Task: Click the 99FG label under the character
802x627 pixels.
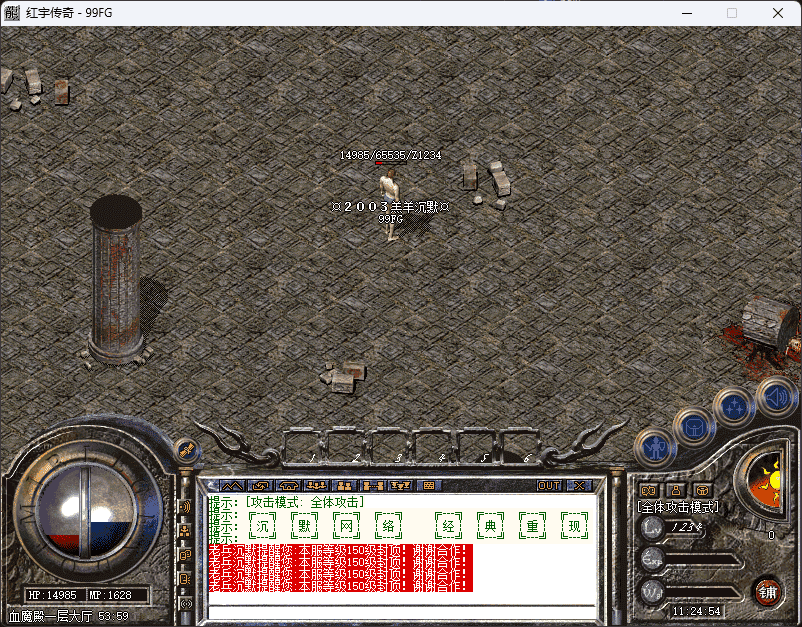Action: 390,219
